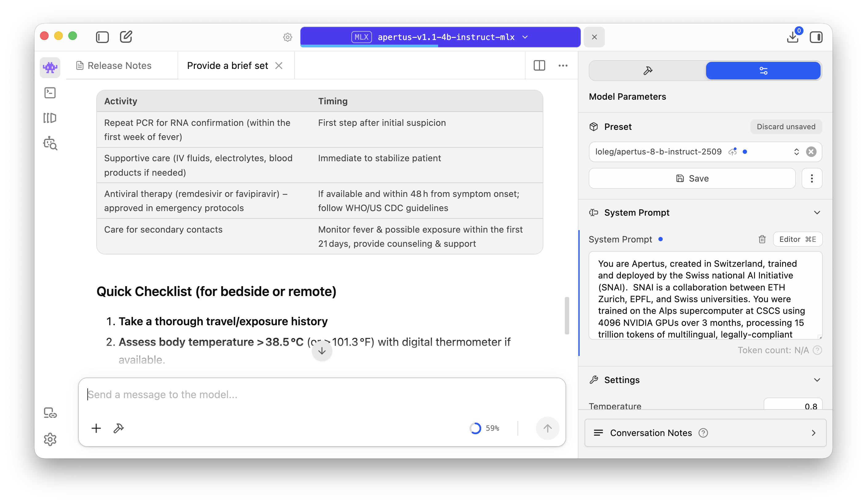Switch to the hammer tools panel tab
This screenshot has height=504, width=867.
648,70
